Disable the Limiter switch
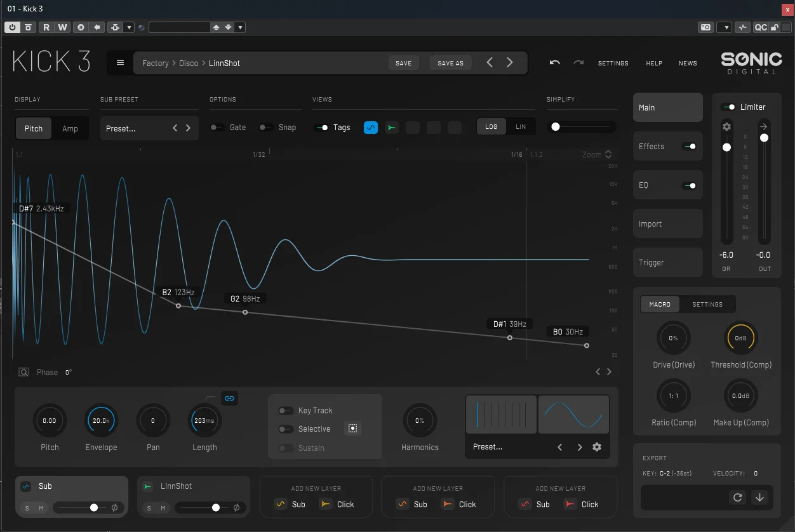The image size is (795, 532). click(728, 107)
